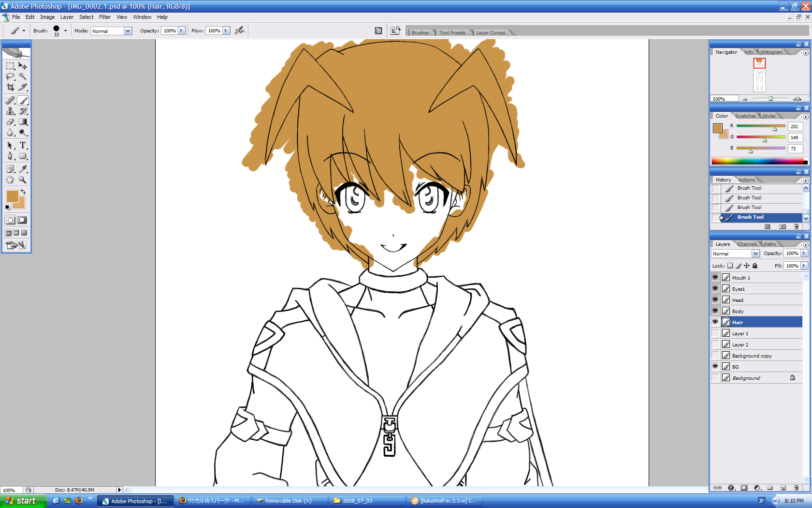Image resolution: width=812 pixels, height=508 pixels.
Task: Expand the Brush preset picker arrow
Action: coord(65,31)
